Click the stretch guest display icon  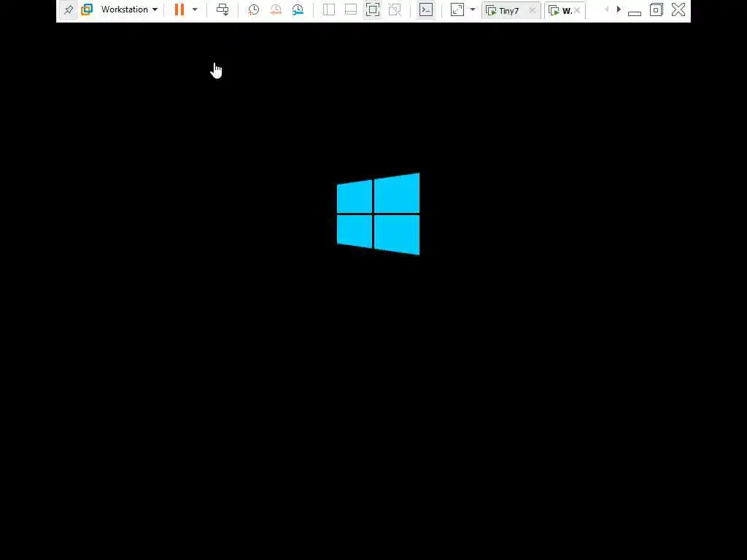point(457,9)
